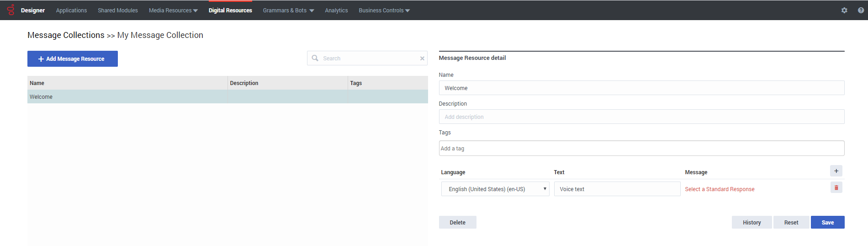This screenshot has width=868, height=246.
Task: Click Add Message Resource button
Action: pyautogui.click(x=73, y=59)
